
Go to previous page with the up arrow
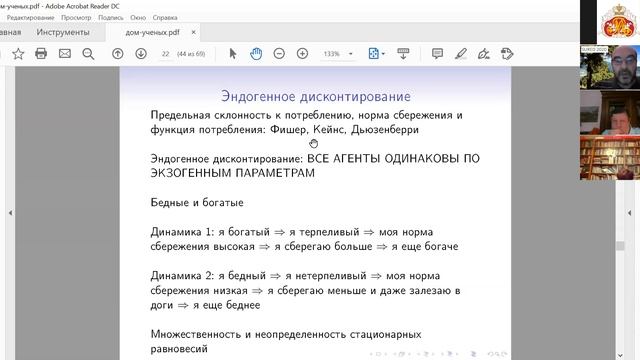pyautogui.click(x=118, y=53)
